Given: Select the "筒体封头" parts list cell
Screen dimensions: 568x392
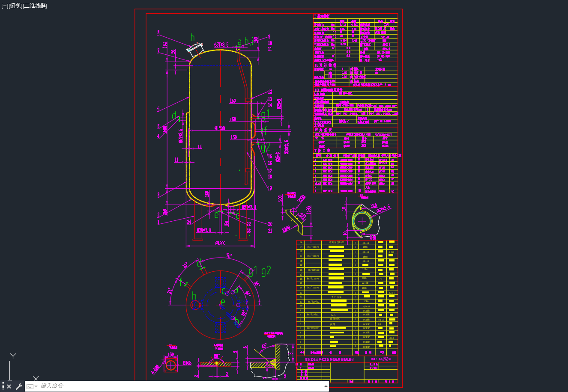Looking at the screenshot, I should click(336, 319).
